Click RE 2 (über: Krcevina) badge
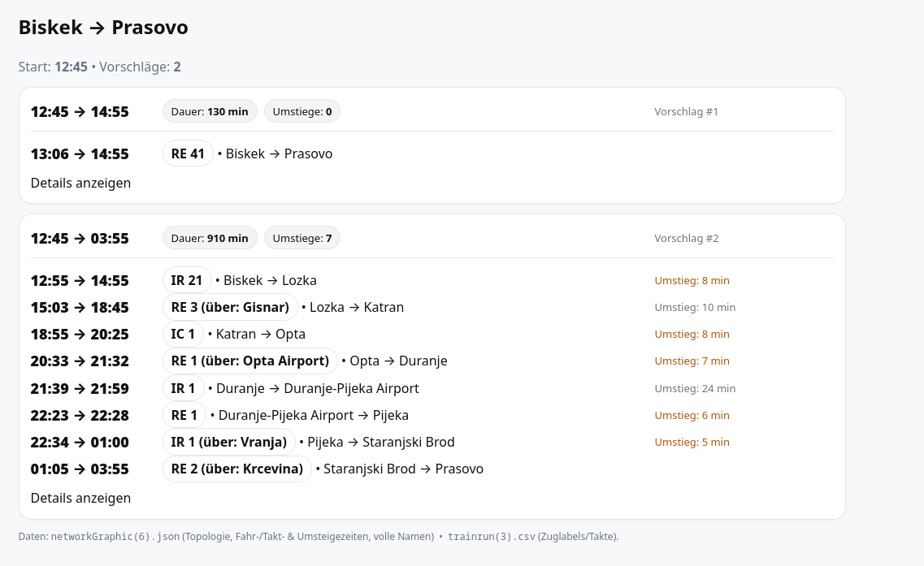This screenshot has width=924, height=566. pos(236,469)
